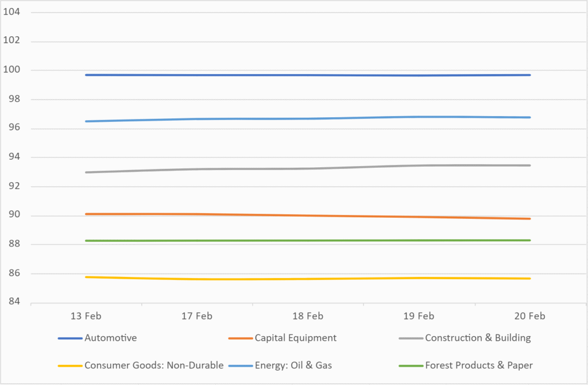
Task: Click the 100 value on the y-axis
Action: 13,70
